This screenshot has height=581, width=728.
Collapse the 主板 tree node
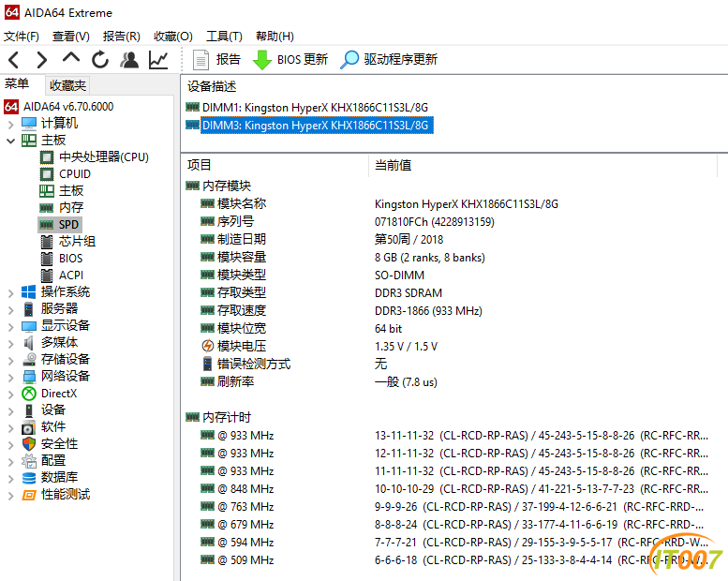click(x=10, y=141)
